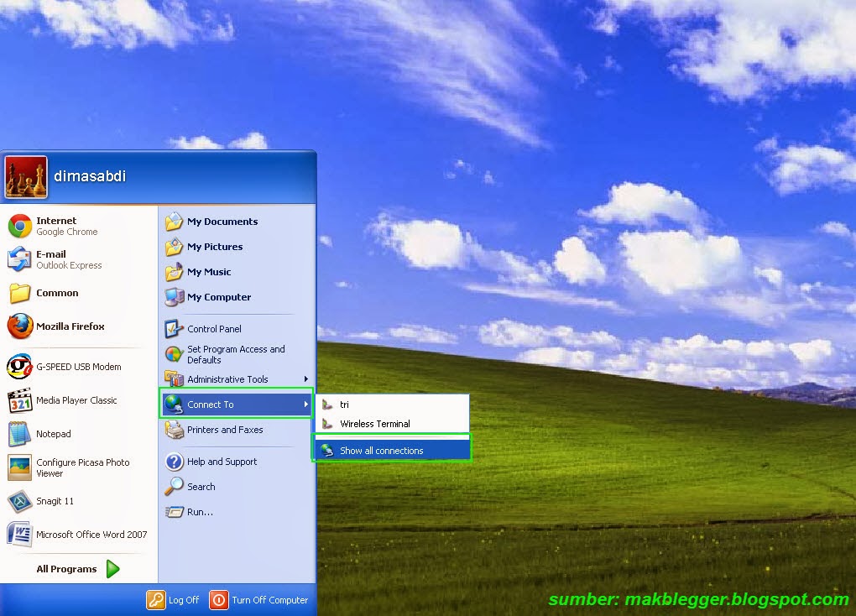Click the Log Off button

[x=173, y=600]
